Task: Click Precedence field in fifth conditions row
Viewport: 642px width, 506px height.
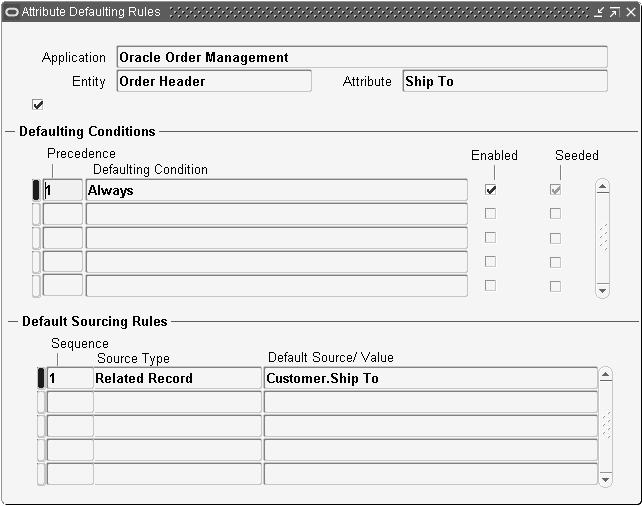Action: pyautogui.click(x=63, y=285)
